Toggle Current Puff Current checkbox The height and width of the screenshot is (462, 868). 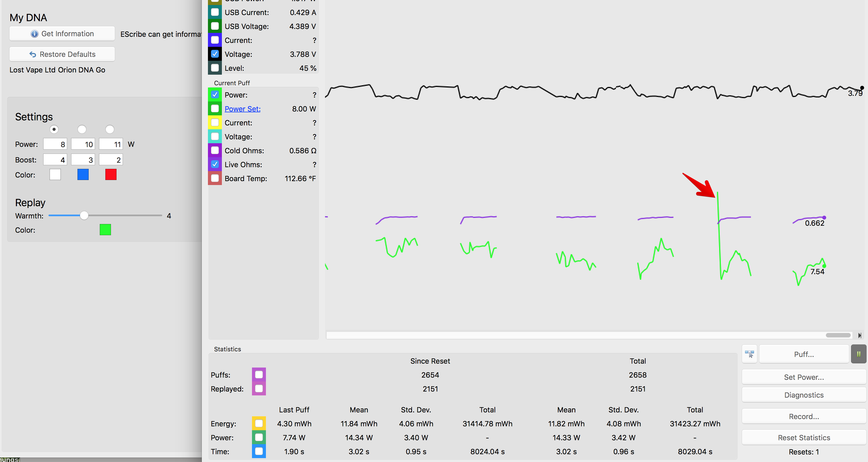215,123
